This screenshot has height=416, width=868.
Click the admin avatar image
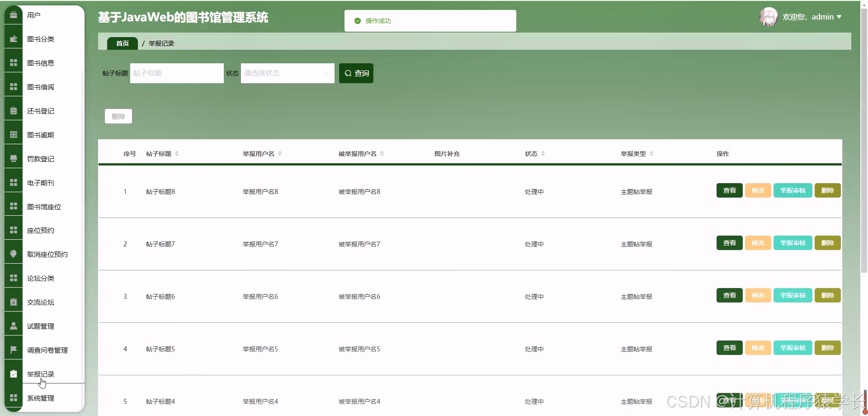click(769, 17)
